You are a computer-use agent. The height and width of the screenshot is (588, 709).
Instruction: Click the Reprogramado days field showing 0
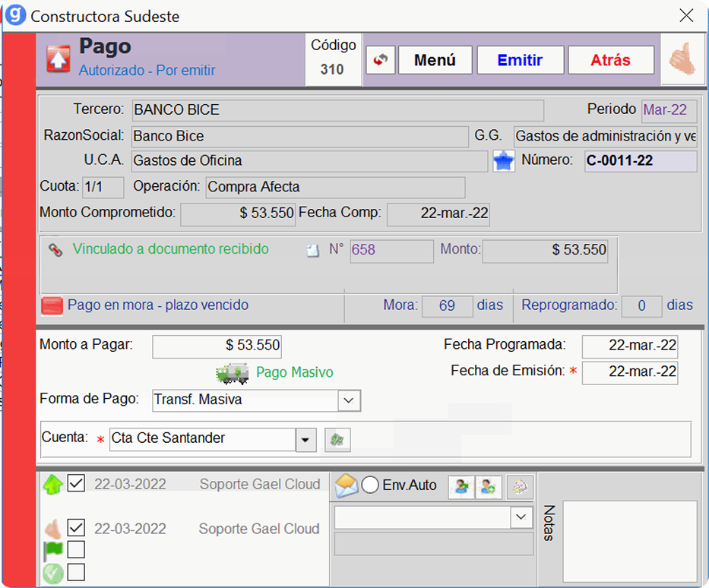pos(641,306)
